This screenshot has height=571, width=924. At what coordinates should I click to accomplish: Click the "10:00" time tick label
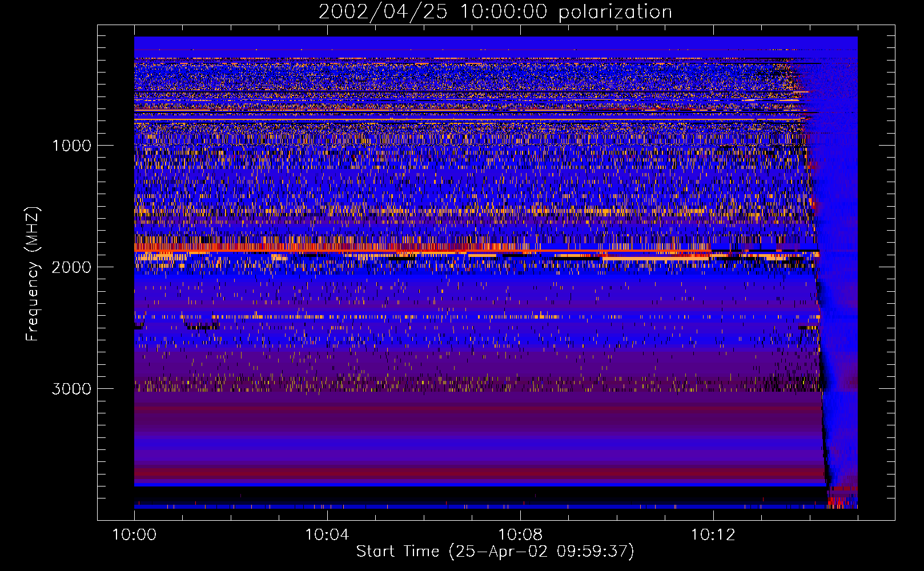134,535
